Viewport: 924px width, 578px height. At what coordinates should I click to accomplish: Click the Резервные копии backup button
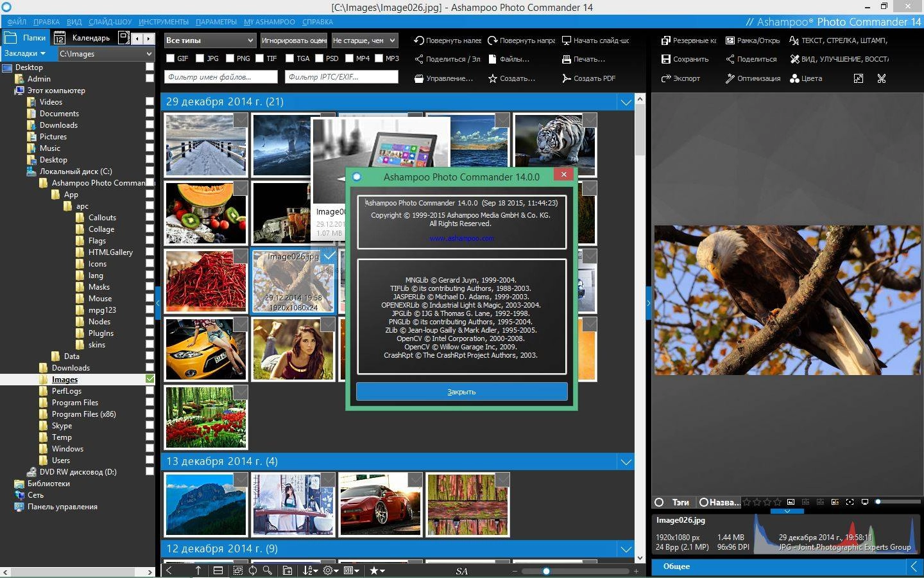[x=689, y=40]
